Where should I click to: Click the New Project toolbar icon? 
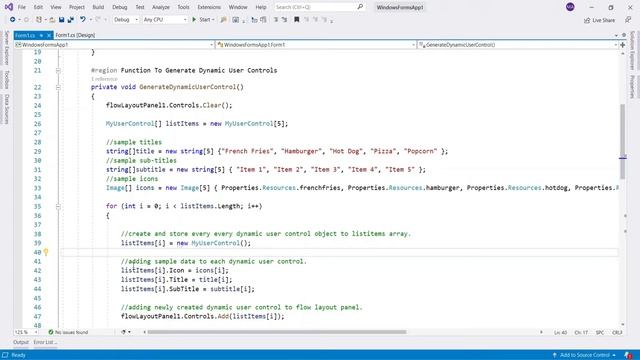[39, 20]
